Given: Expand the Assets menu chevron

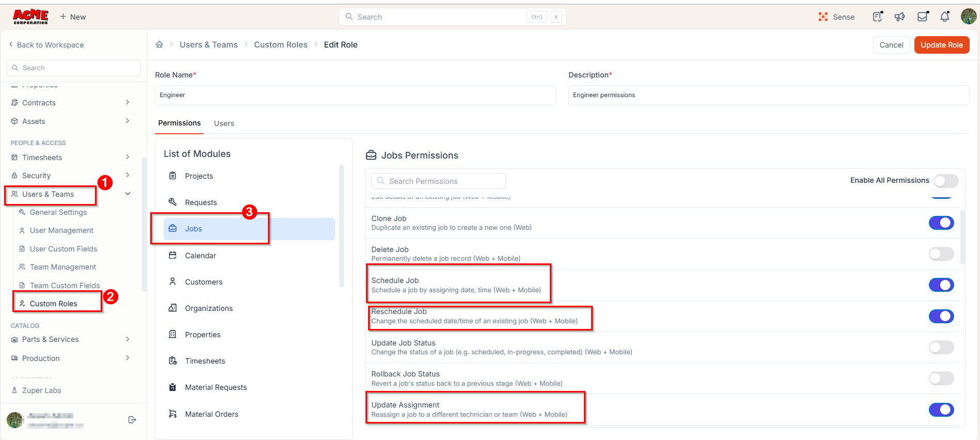Looking at the screenshot, I should 128,121.
